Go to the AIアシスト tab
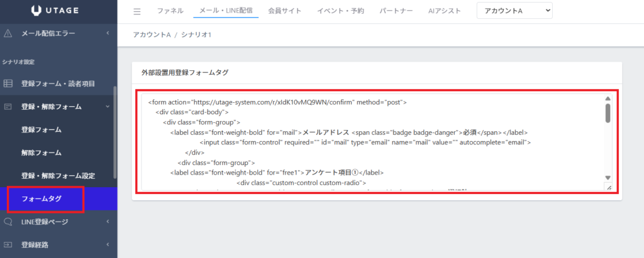Viewport: 644px width, 258px height. click(x=444, y=11)
